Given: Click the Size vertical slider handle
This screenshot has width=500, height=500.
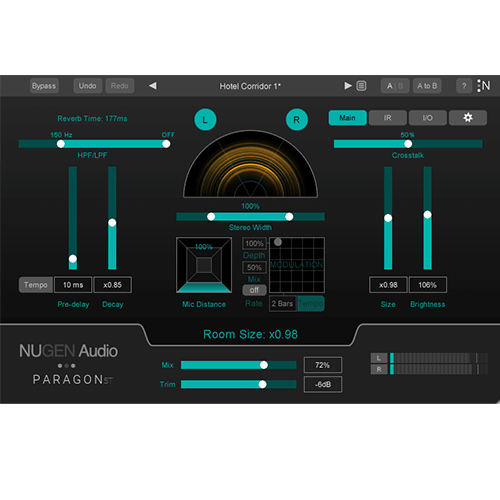Looking at the screenshot, I should (x=388, y=218).
